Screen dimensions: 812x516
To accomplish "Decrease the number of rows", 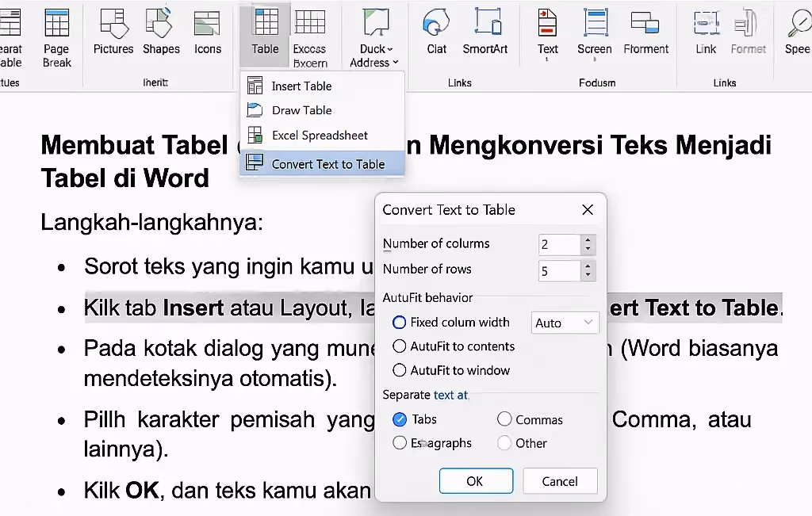I will [588, 276].
